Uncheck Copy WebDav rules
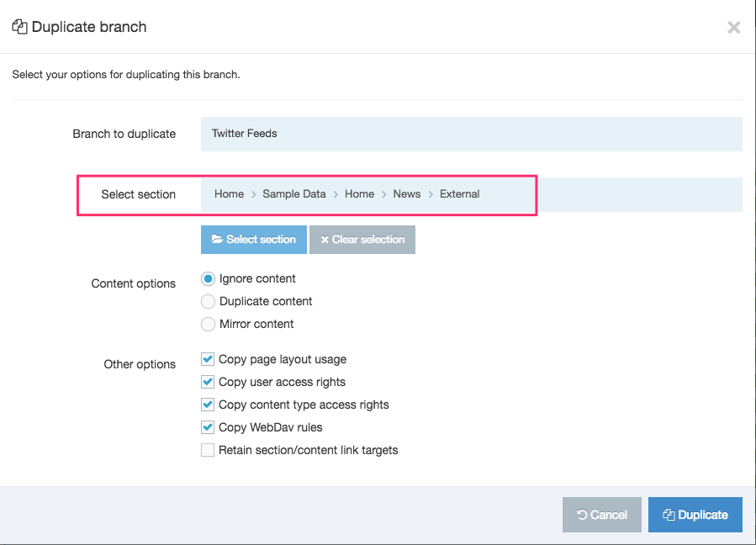The width and height of the screenshot is (756, 545). pos(208,427)
